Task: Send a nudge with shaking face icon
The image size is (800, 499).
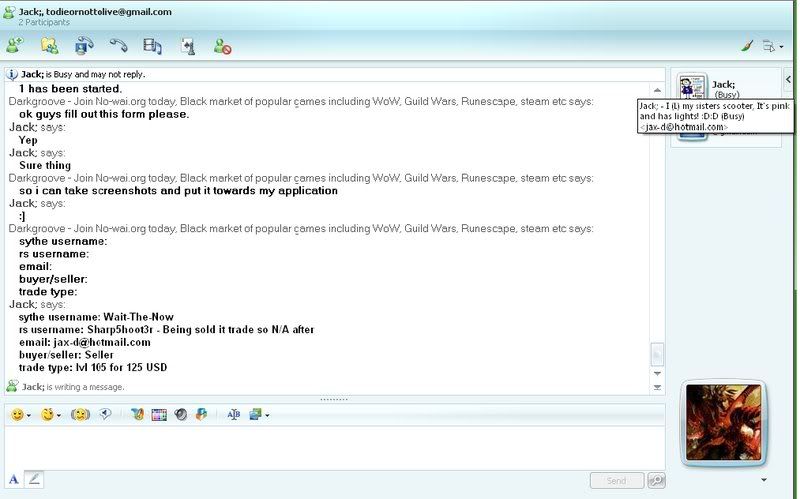Action: [x=80, y=414]
